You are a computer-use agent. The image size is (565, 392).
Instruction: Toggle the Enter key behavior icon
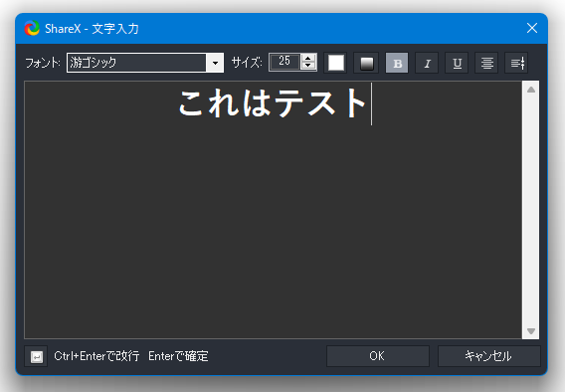click(36, 356)
